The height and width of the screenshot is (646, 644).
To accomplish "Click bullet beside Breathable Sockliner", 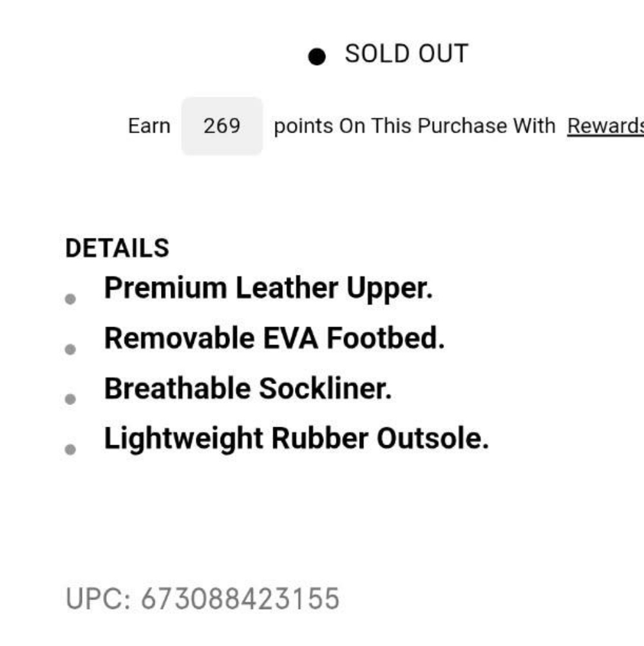I will 70,399.
